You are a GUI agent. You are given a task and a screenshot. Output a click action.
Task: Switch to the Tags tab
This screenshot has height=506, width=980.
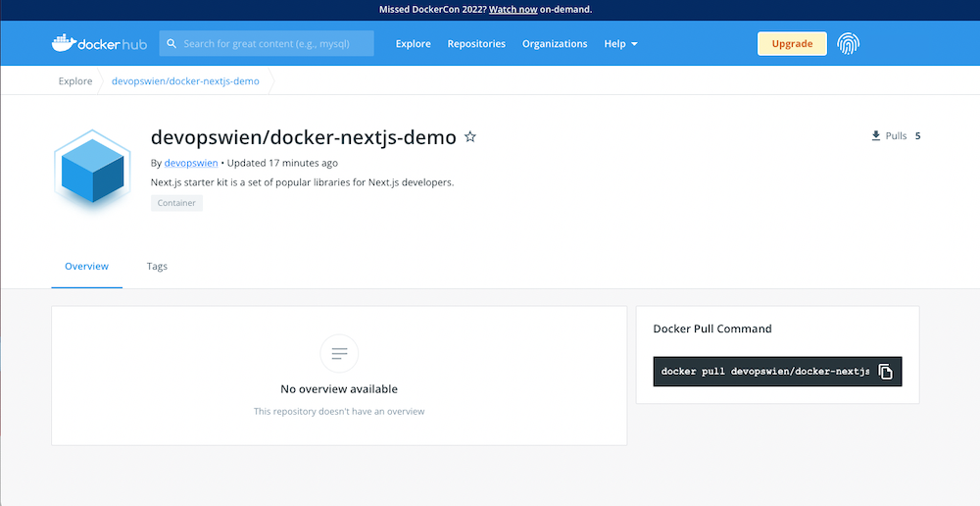click(x=157, y=267)
